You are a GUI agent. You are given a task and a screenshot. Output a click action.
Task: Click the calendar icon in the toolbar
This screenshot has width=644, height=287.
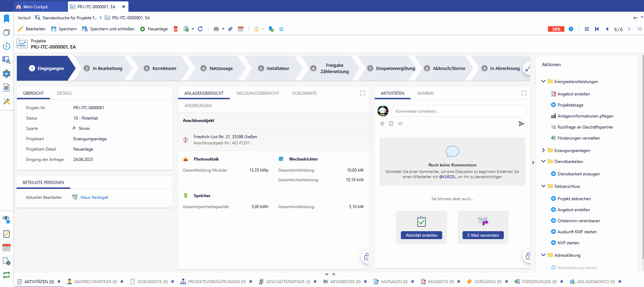coord(241,29)
